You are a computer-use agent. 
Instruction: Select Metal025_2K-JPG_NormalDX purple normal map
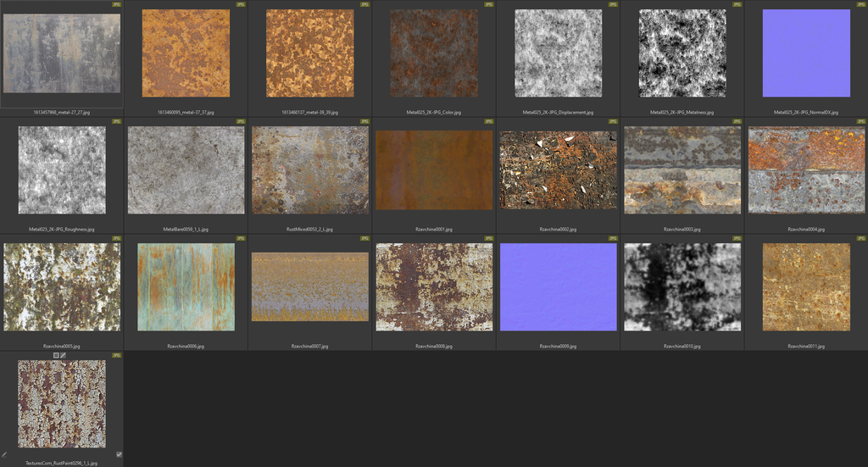(806, 53)
